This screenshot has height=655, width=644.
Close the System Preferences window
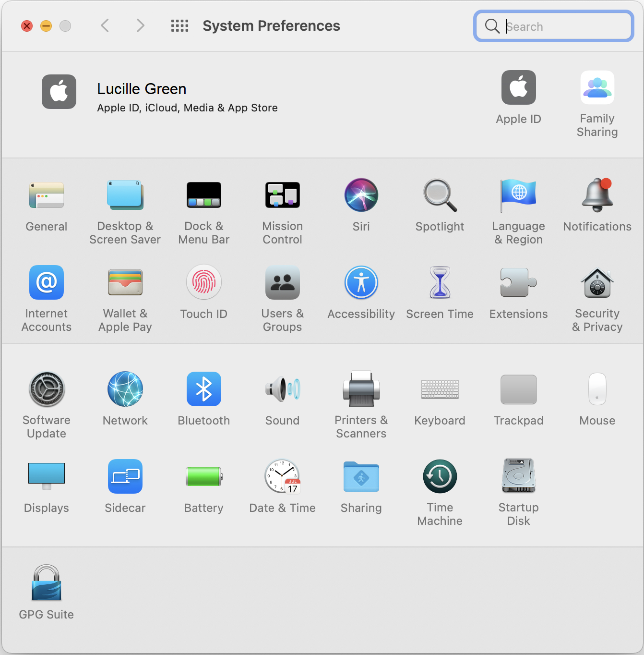pyautogui.click(x=27, y=26)
